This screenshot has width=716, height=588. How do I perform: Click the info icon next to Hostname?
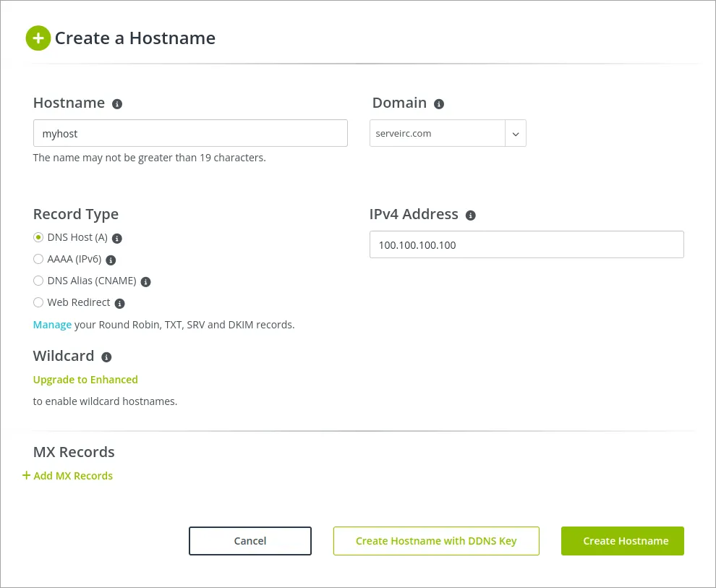click(x=117, y=104)
